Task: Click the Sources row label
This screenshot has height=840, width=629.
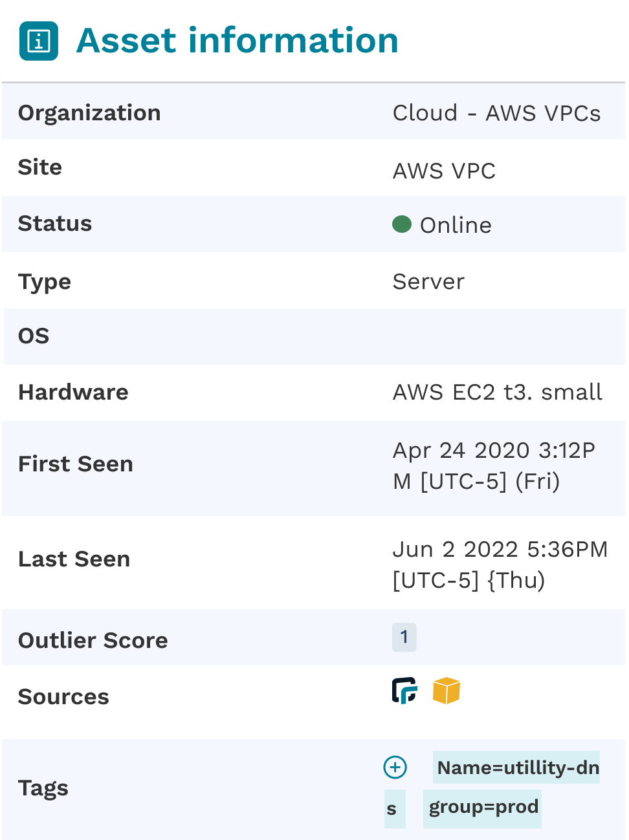Action: point(63,696)
